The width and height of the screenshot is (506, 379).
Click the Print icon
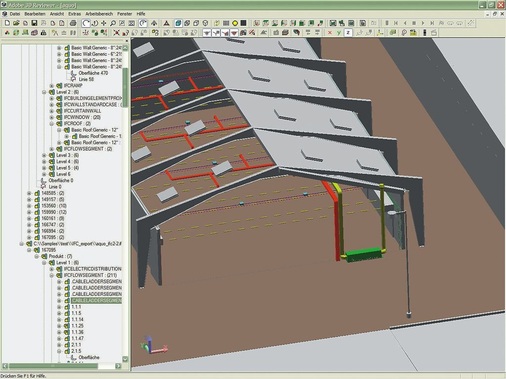tap(73, 23)
